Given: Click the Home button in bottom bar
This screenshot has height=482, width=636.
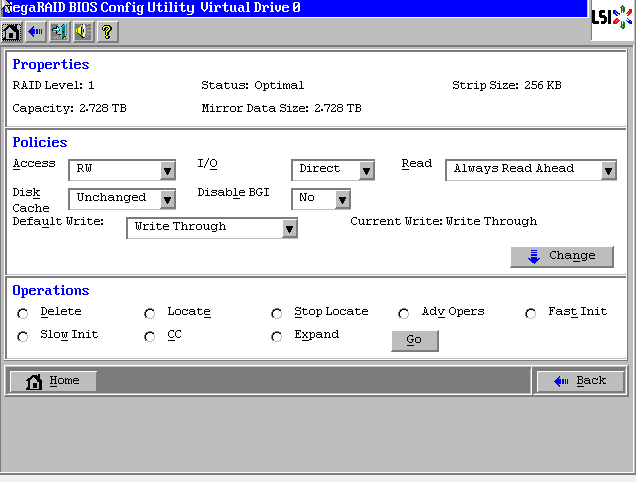Looking at the screenshot, I should click(52, 381).
